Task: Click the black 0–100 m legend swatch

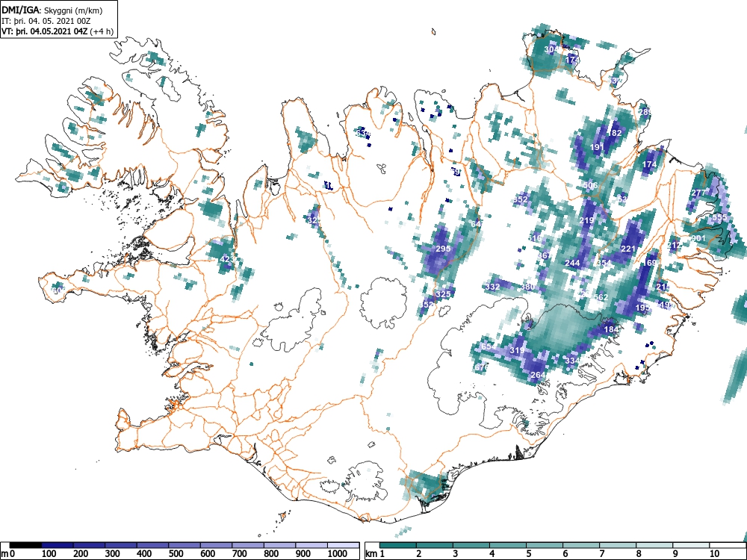Action: coord(25,545)
